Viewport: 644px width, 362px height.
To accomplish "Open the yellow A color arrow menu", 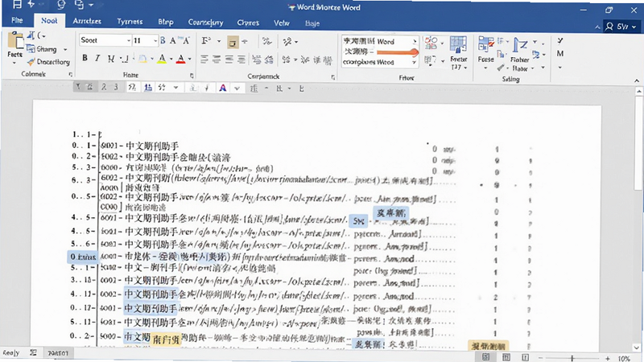I will pos(171,60).
